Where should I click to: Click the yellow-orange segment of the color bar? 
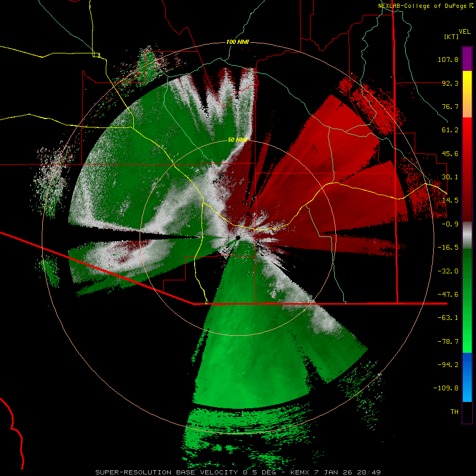[467, 94]
